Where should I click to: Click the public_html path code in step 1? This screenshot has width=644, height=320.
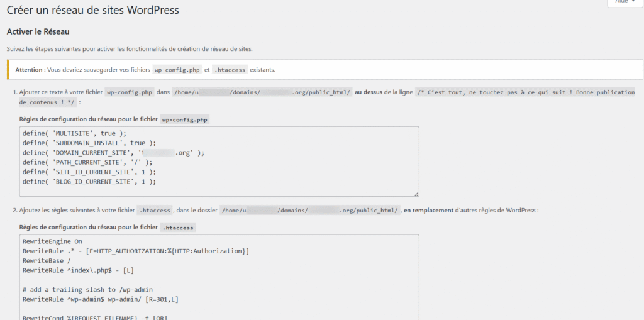pyautogui.click(x=262, y=92)
